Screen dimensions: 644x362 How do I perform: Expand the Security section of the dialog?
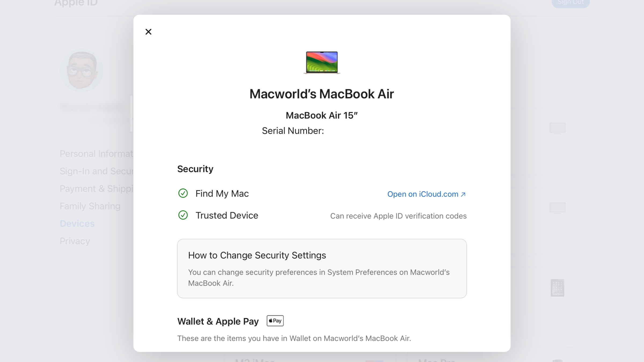tap(195, 169)
